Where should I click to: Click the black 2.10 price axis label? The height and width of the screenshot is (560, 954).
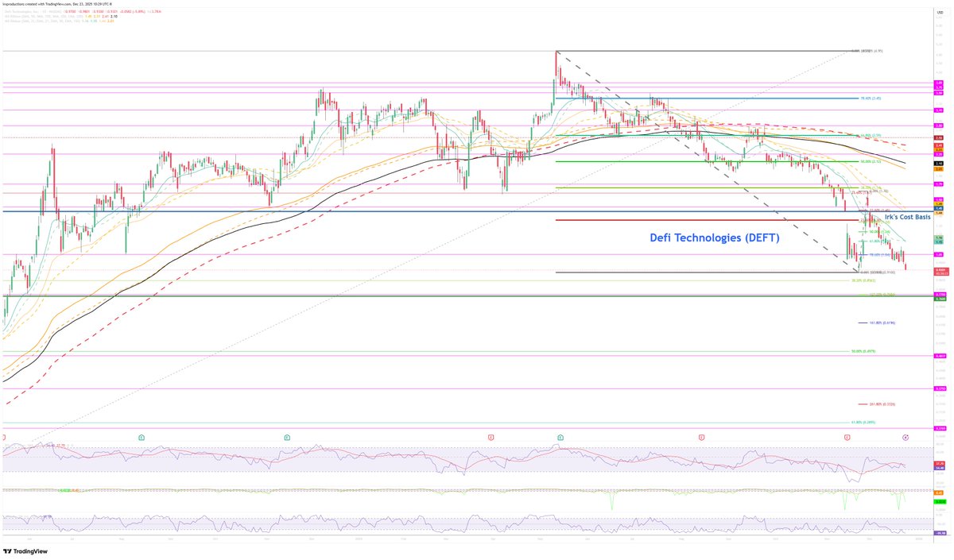pyautogui.click(x=939, y=164)
